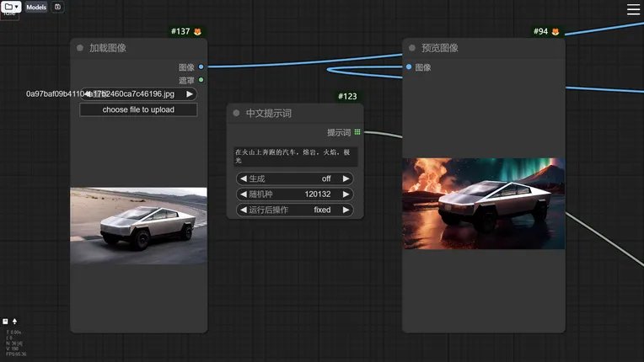Open the Models menu
The width and height of the screenshot is (644, 362).
click(36, 7)
